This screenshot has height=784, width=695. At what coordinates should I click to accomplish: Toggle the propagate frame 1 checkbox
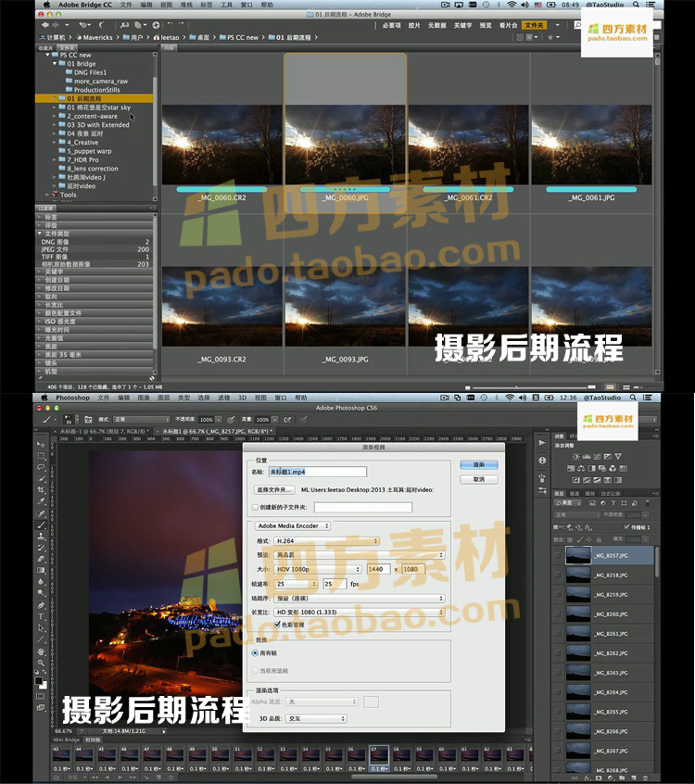626,527
